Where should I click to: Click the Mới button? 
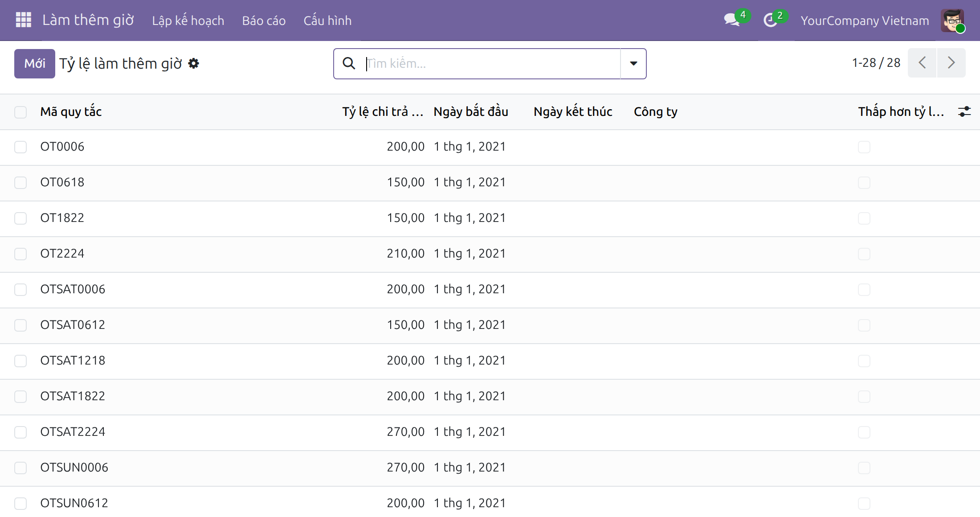[x=35, y=64]
